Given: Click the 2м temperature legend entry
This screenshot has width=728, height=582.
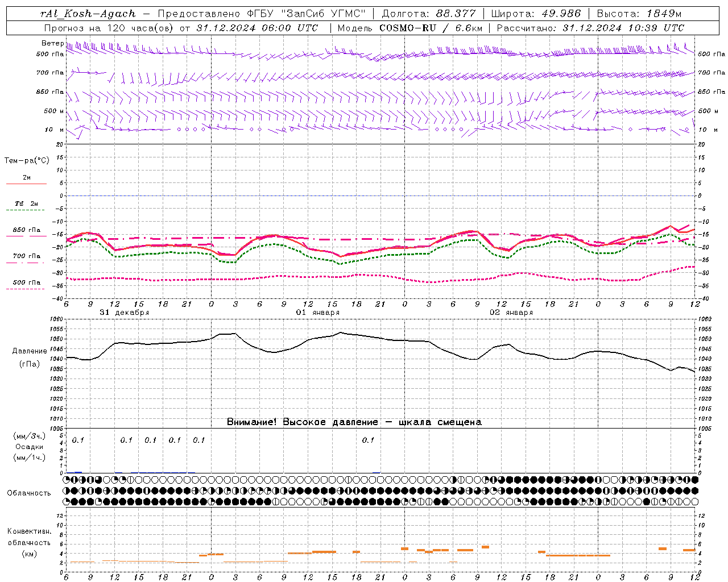Looking at the screenshot, I should click(x=27, y=177).
